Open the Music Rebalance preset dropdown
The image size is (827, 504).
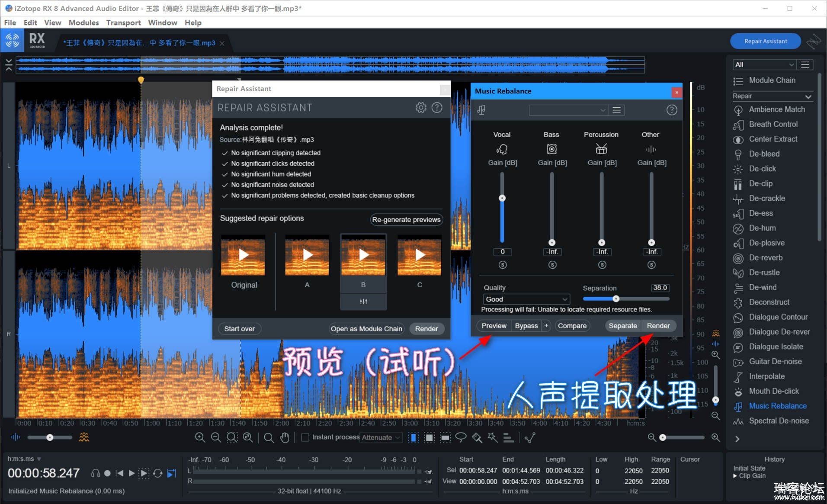568,110
